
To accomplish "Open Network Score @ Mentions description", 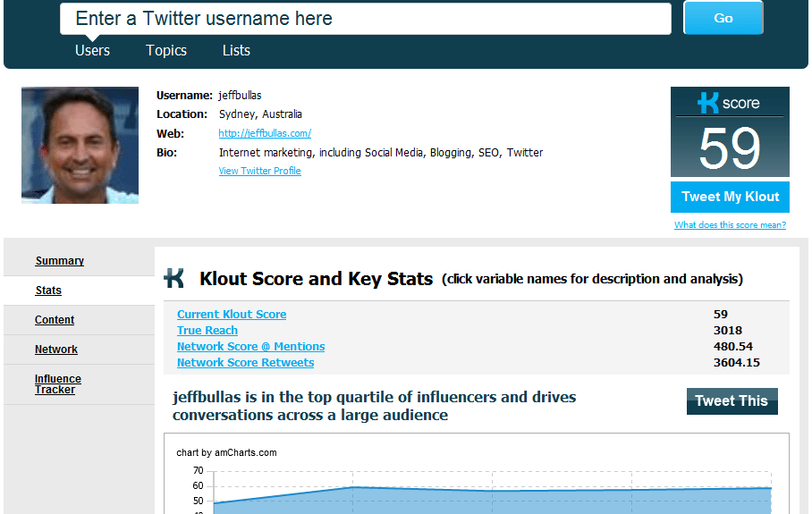I will (x=250, y=346).
